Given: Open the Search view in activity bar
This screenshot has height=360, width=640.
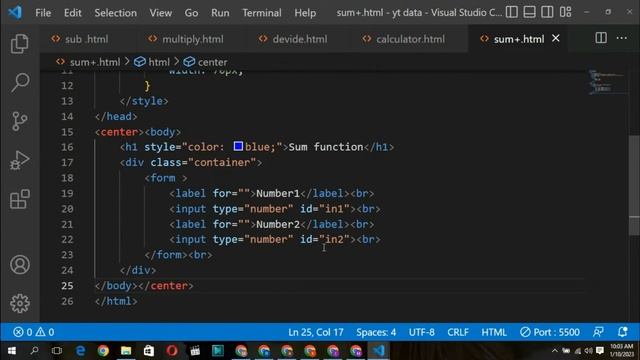Looking at the screenshot, I should click(x=20, y=82).
